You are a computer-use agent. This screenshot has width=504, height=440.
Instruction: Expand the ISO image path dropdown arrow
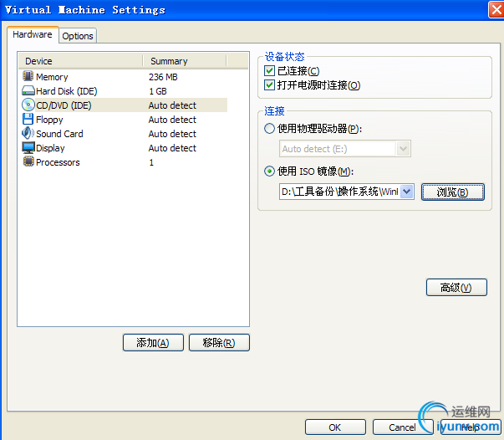click(x=407, y=192)
